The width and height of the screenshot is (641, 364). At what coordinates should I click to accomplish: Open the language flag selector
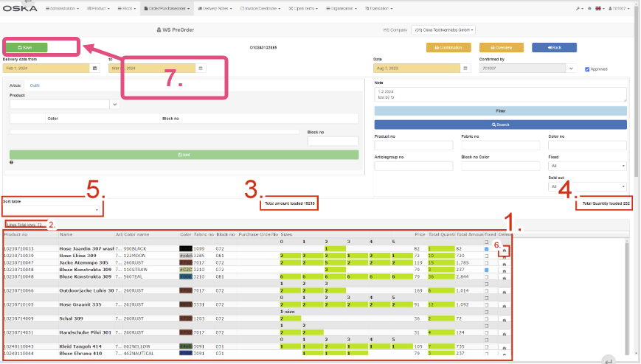tap(598, 8)
